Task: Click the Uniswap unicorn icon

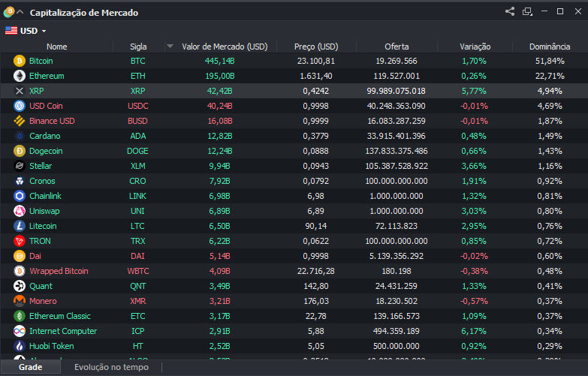Action: [20, 211]
